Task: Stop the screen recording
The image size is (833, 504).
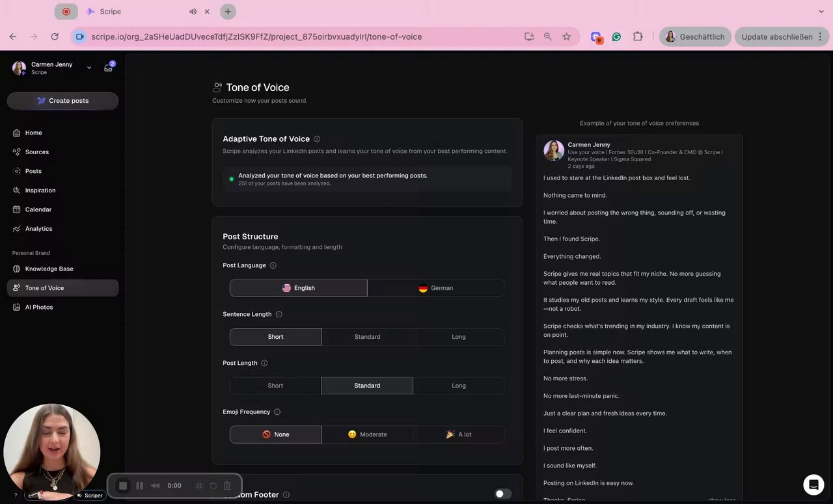Action: (123, 486)
